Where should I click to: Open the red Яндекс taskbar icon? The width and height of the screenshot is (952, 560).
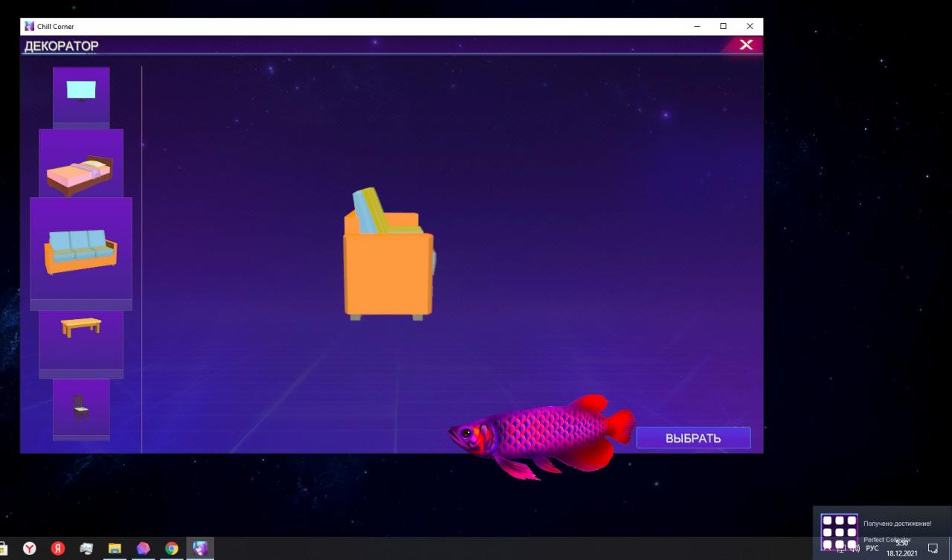[58, 549]
